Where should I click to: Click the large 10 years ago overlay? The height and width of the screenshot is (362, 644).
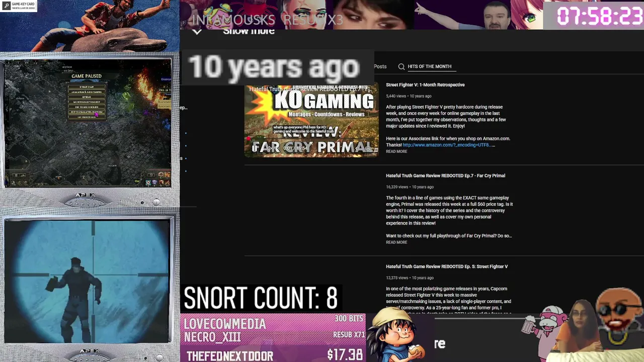point(274,67)
